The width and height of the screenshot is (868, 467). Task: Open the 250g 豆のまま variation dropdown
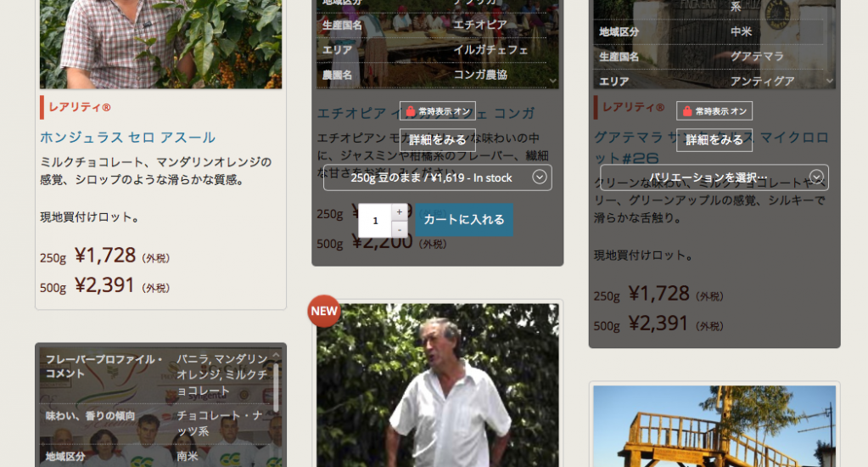click(x=437, y=177)
